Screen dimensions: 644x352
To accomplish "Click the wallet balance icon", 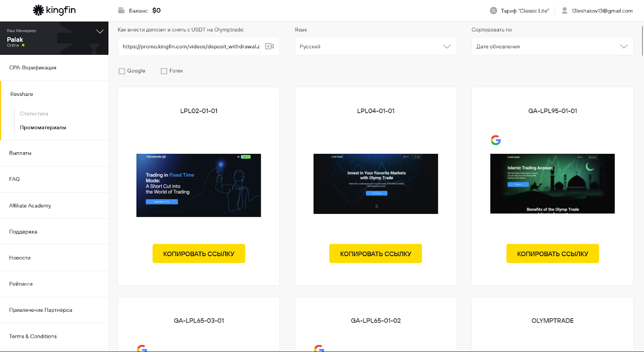I will (x=121, y=10).
